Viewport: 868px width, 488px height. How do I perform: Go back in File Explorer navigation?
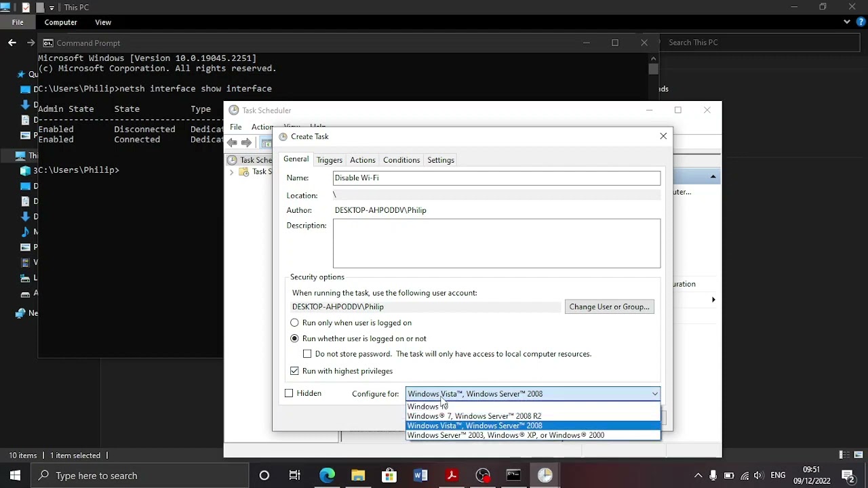click(12, 42)
